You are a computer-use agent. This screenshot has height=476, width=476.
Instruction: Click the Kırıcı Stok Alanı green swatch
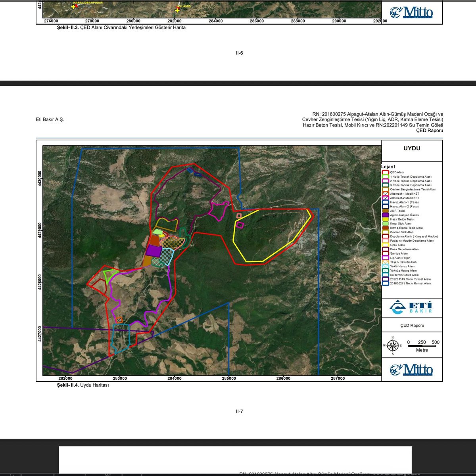coord(385,224)
